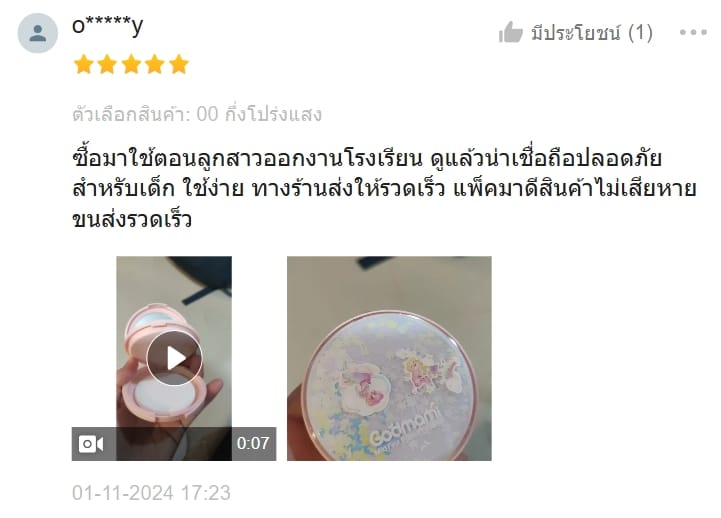The image size is (721, 518).
Task: Click the reviewer's gray avatar icon
Action: click(x=38, y=33)
